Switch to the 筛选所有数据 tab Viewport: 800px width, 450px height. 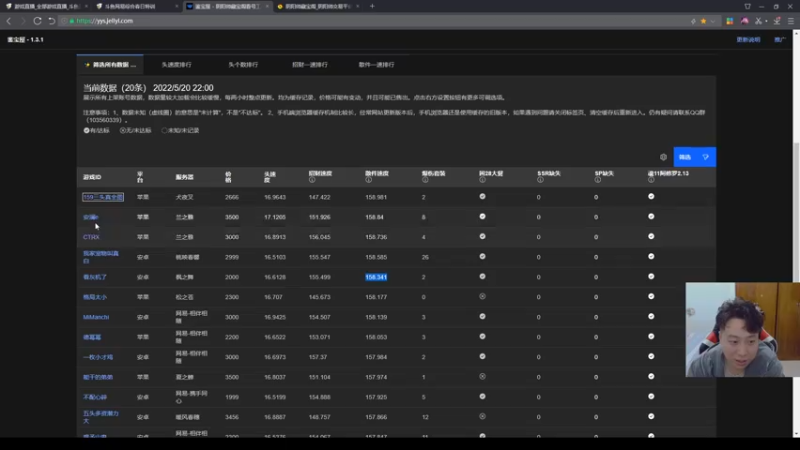tap(110, 65)
